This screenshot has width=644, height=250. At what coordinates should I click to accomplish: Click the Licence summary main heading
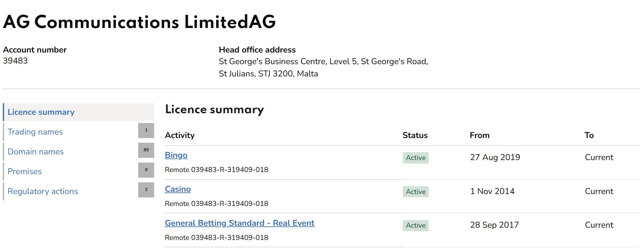(214, 110)
